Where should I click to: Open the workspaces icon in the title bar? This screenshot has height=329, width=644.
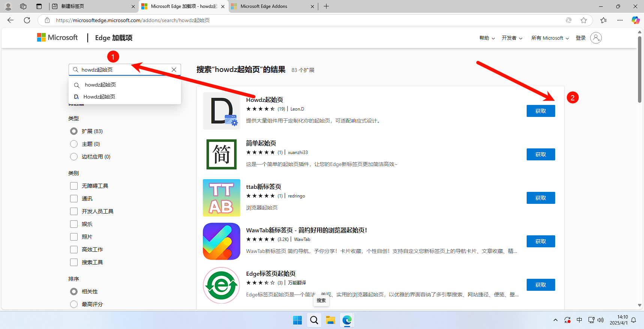pos(23,6)
